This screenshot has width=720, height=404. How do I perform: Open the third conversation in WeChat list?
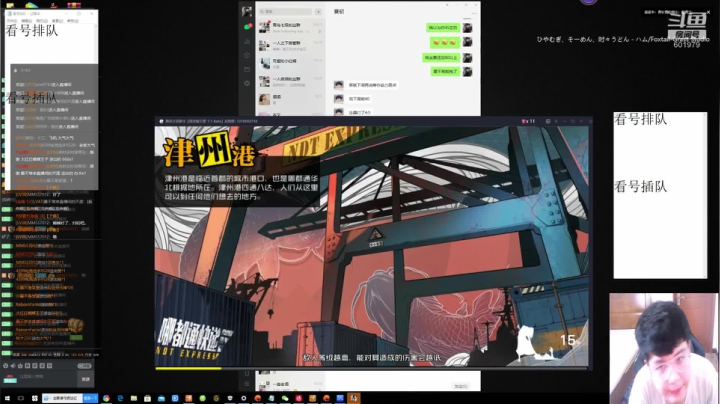click(x=290, y=63)
